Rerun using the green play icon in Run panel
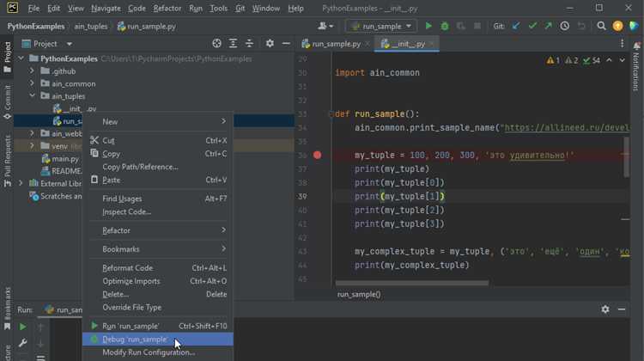This screenshot has width=644, height=361. pos(22,327)
